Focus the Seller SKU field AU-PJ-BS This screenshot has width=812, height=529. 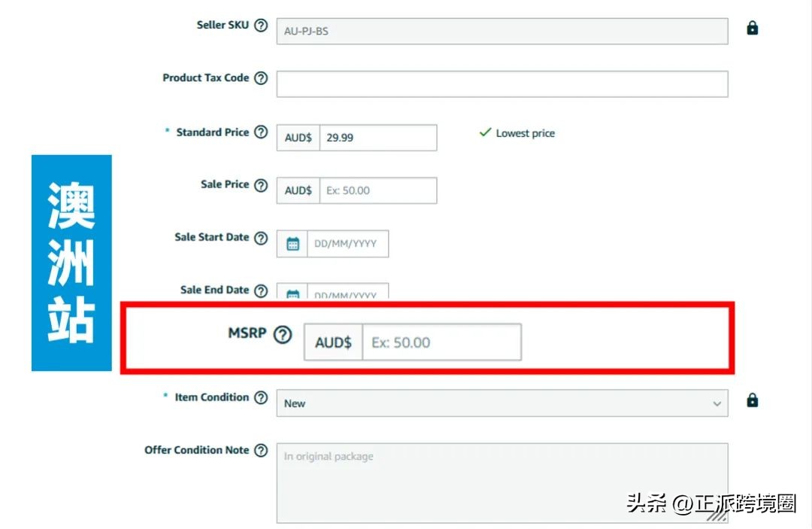point(501,31)
